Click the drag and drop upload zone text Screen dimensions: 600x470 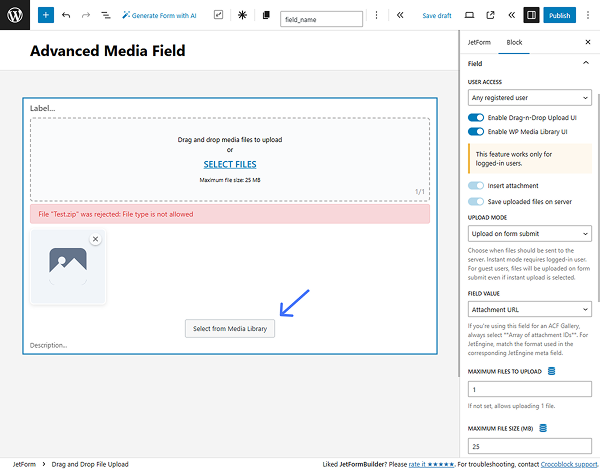point(230,140)
